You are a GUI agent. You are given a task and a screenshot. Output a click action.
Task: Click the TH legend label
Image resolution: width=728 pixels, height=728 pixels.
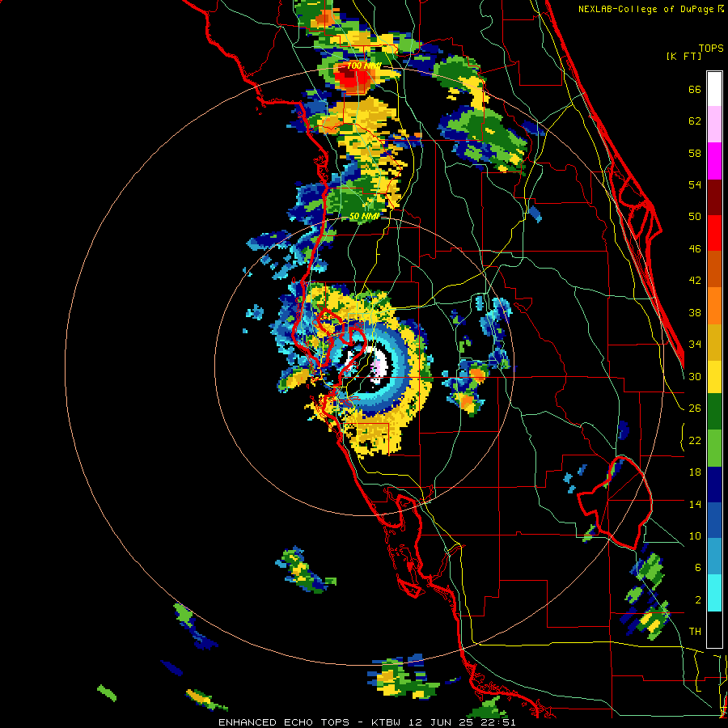[x=695, y=632]
